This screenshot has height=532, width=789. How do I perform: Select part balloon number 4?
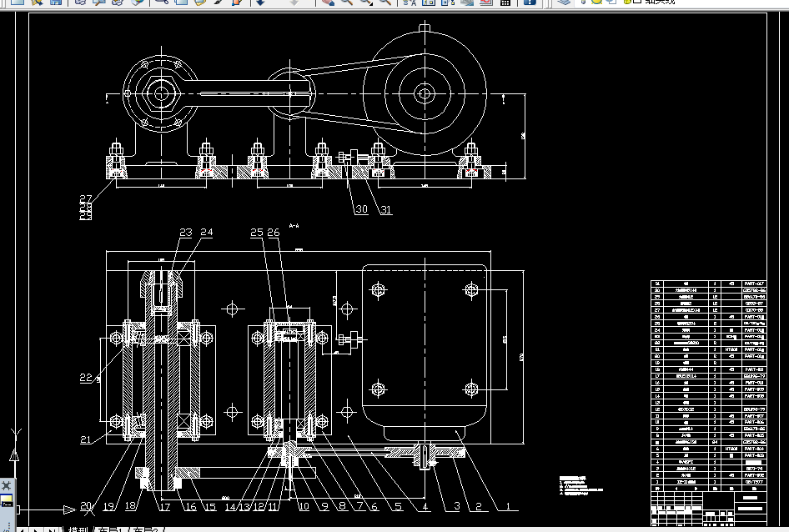pos(425,506)
